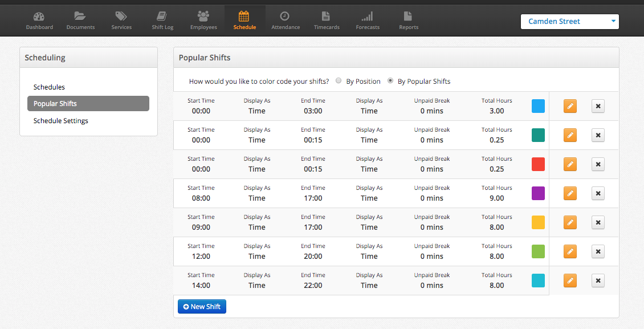Select the By Popular Shifts radio option
The image size is (644, 329).
pyautogui.click(x=390, y=80)
